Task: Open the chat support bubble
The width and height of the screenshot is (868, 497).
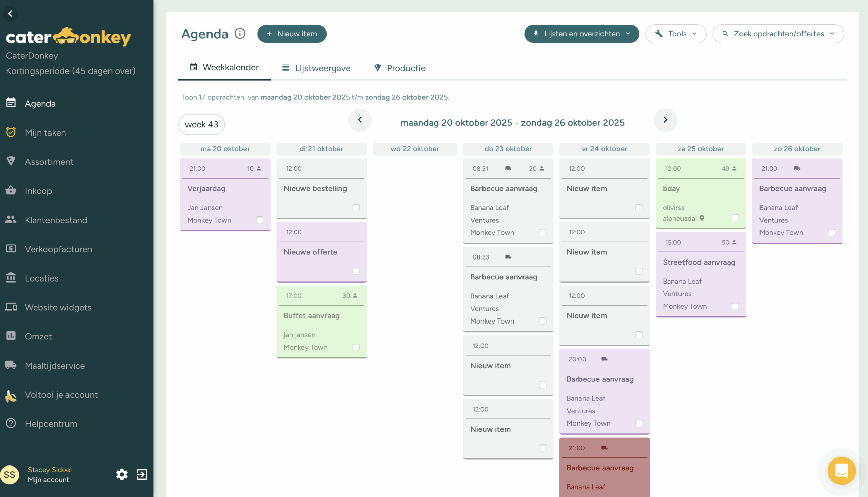Action: [841, 471]
